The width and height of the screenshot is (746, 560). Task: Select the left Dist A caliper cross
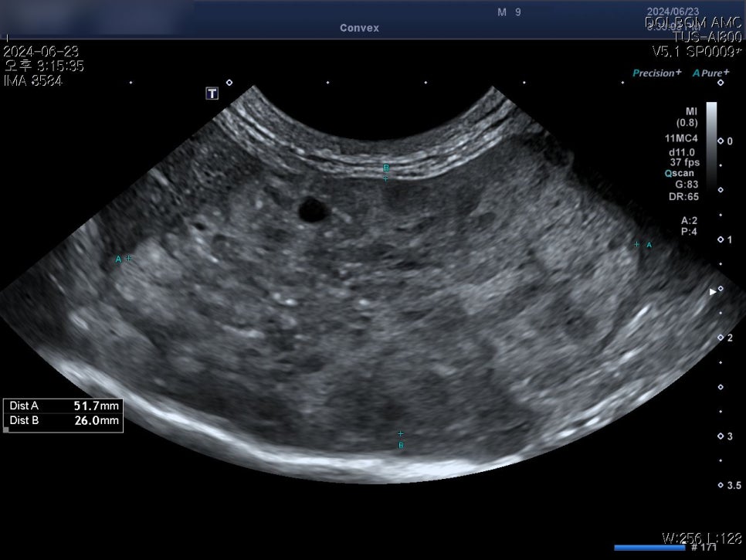coord(128,258)
